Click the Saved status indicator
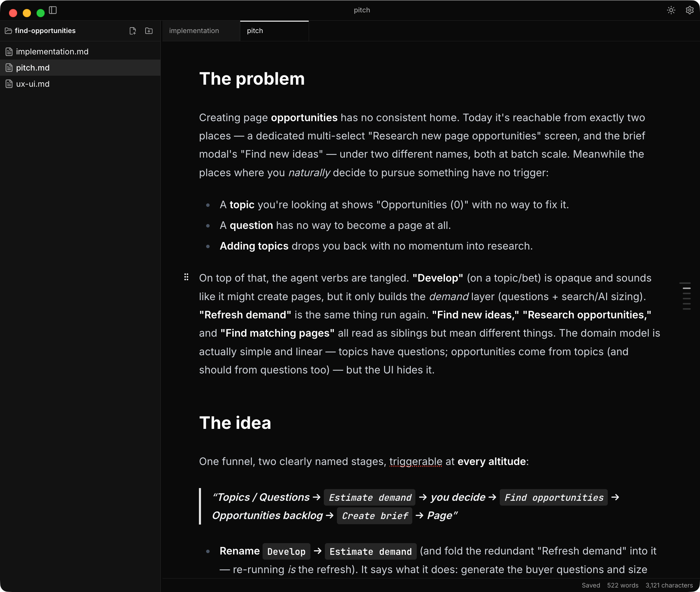This screenshot has width=700, height=592. click(591, 585)
